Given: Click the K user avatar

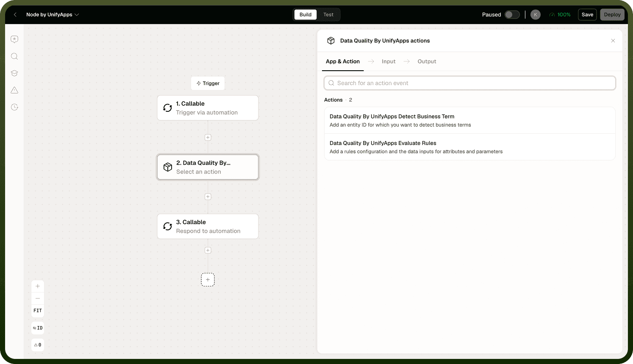Looking at the screenshot, I should coord(536,14).
